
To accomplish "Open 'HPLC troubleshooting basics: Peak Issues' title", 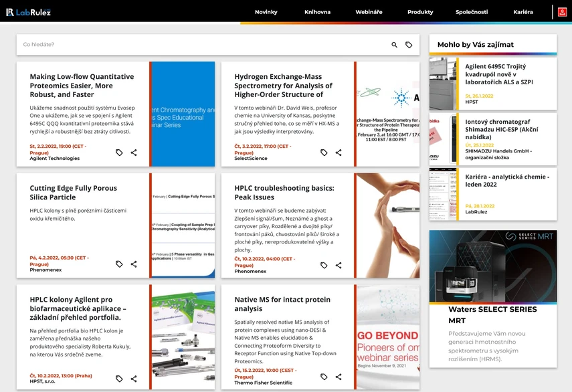I will click(x=284, y=193).
